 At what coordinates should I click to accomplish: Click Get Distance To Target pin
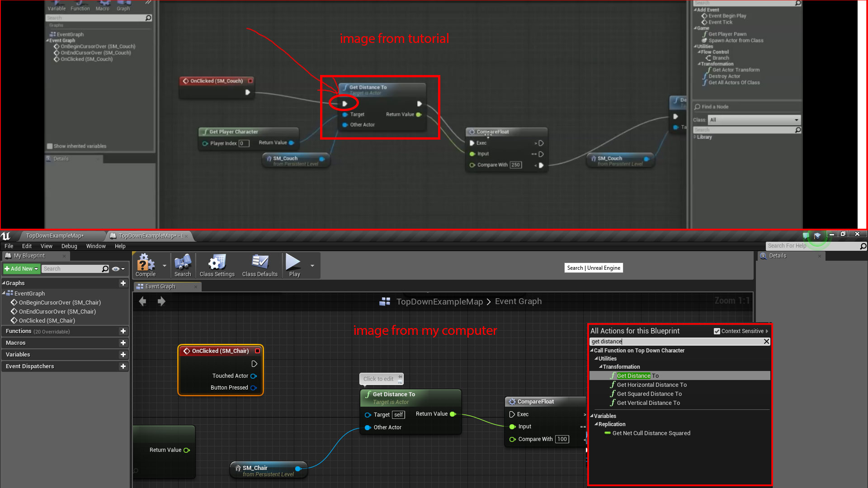pyautogui.click(x=368, y=415)
